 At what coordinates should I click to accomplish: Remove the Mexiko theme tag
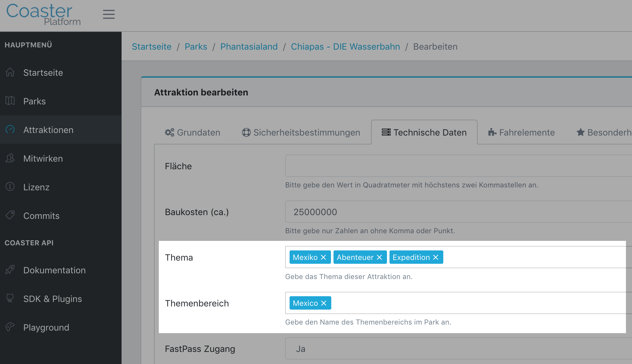coord(323,257)
